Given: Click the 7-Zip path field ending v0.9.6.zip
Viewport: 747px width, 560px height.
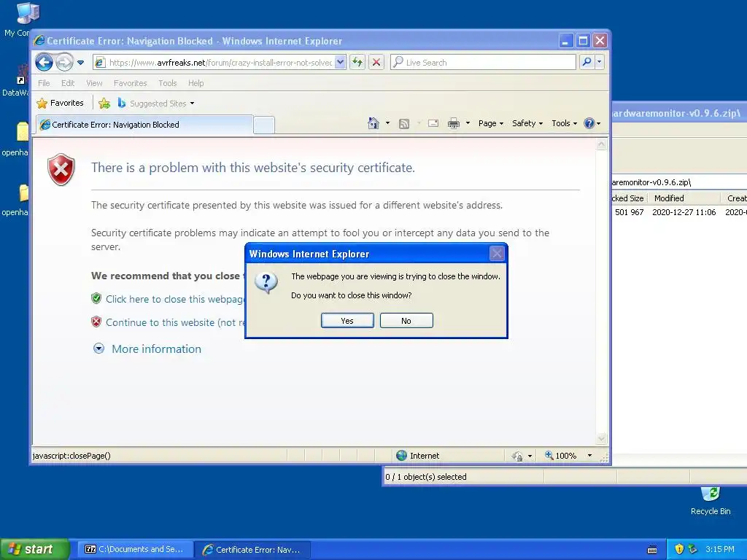Looking at the screenshot, I should 679,182.
